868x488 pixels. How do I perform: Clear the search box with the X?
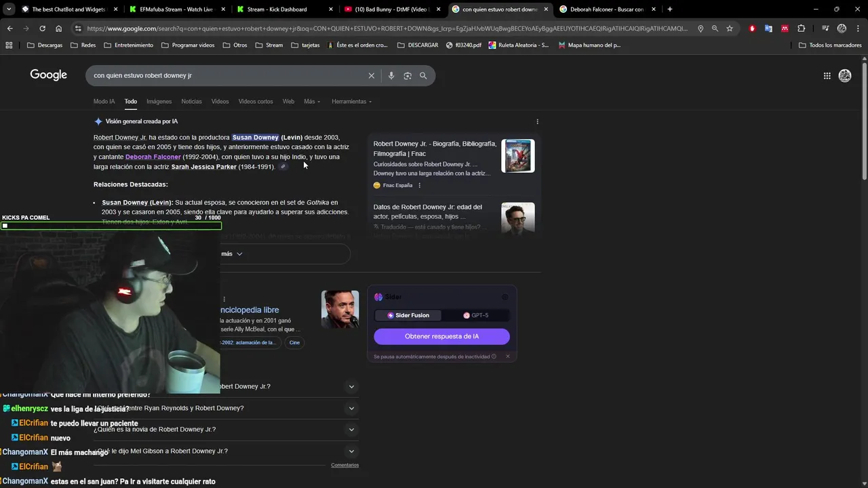[x=371, y=76]
